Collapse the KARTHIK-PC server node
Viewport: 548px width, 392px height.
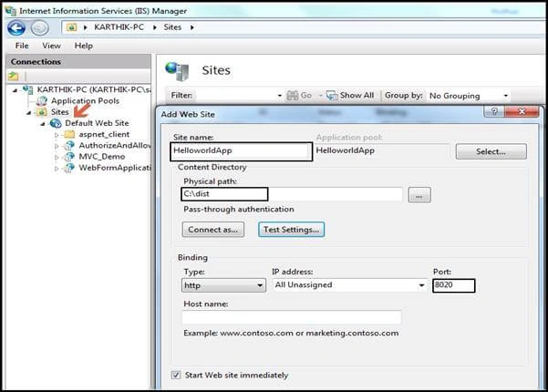pos(15,90)
